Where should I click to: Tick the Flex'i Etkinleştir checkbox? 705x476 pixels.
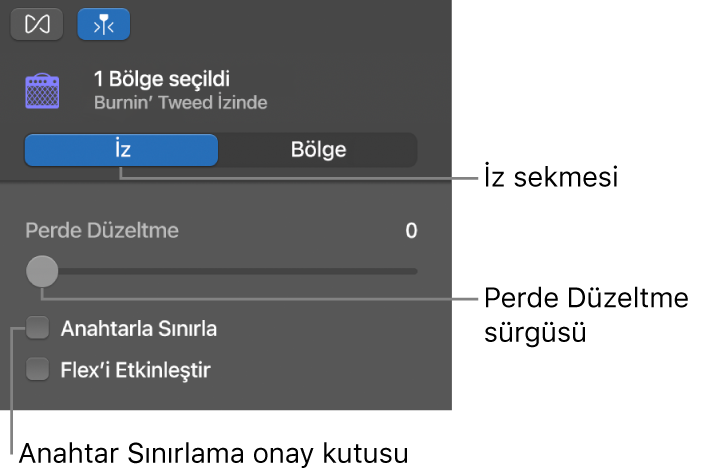(x=38, y=370)
